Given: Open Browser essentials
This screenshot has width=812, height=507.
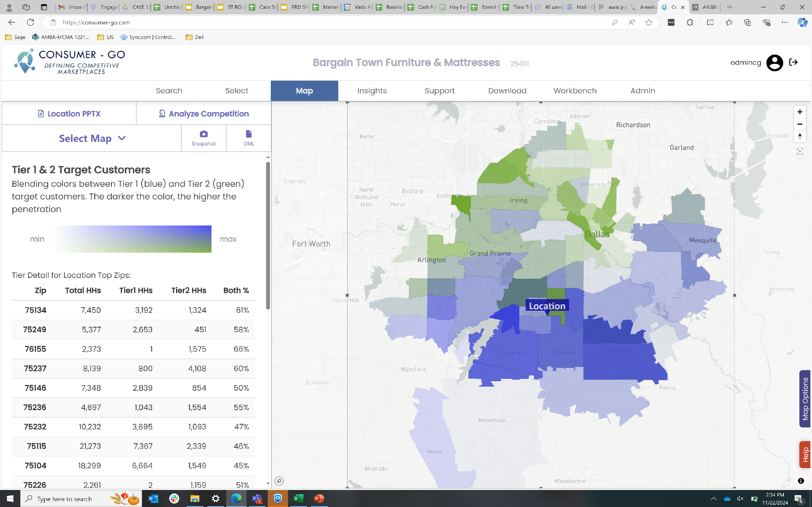Looking at the screenshot, I should (x=767, y=22).
